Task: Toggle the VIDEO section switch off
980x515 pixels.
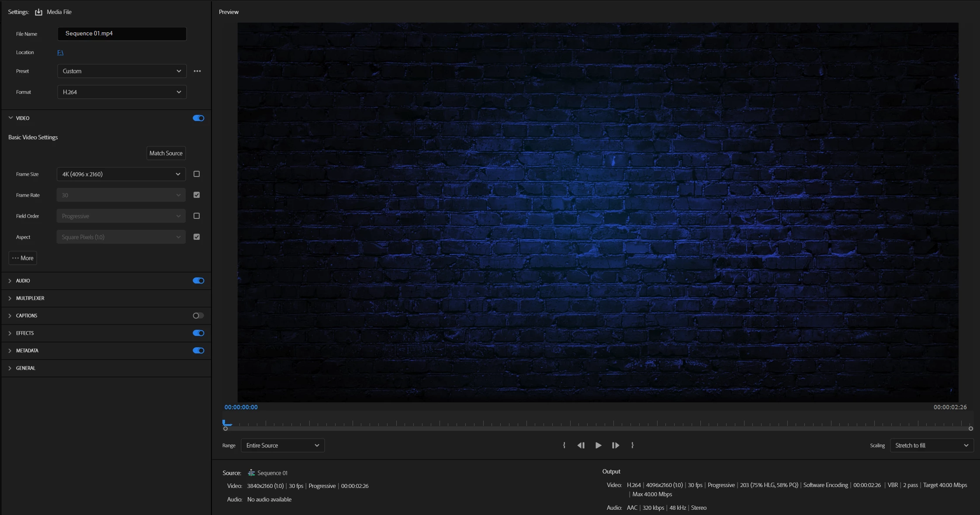Action: 198,118
